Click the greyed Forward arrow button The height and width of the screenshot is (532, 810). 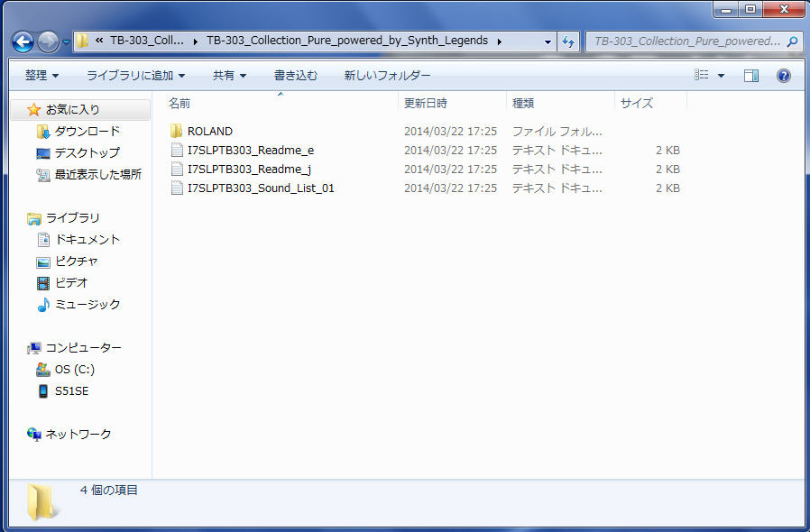click(48, 41)
